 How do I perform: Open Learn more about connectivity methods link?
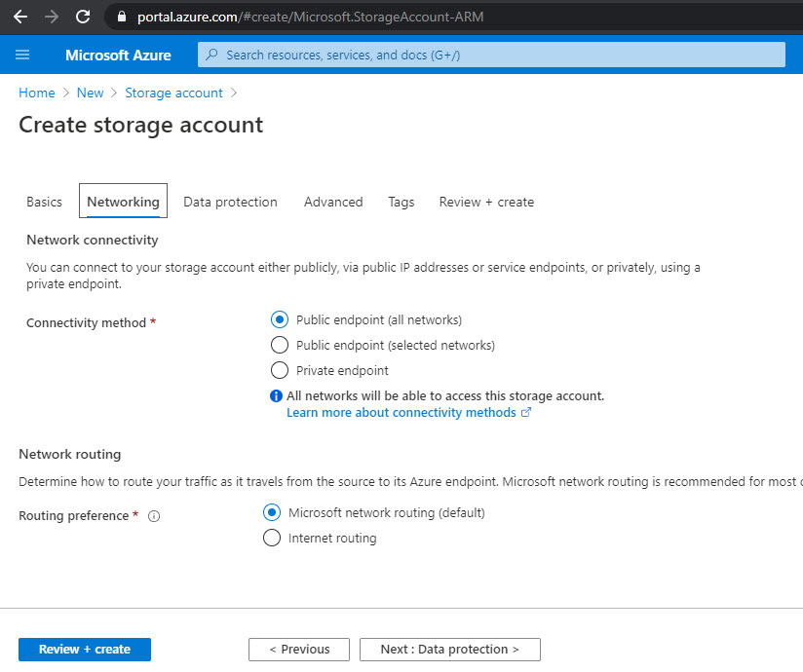pos(401,413)
